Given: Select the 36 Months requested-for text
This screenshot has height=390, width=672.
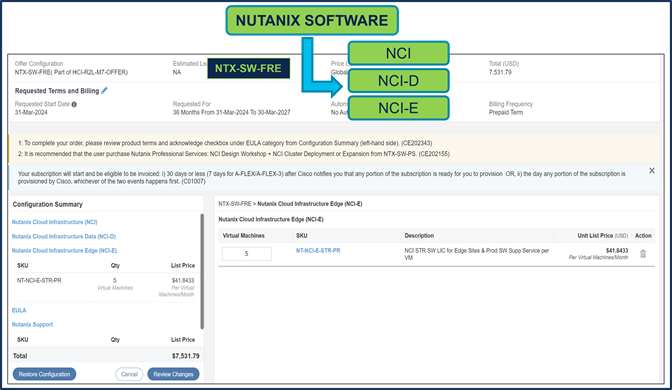Looking at the screenshot, I should 231,113.
